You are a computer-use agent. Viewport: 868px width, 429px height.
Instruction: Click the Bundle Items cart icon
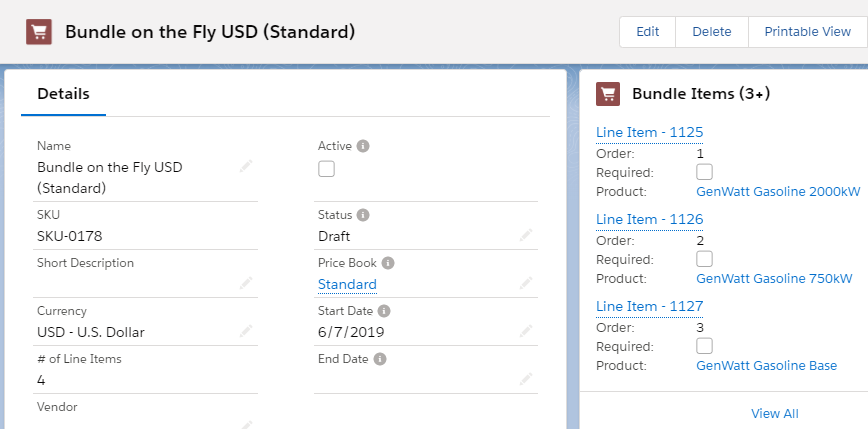tap(608, 94)
